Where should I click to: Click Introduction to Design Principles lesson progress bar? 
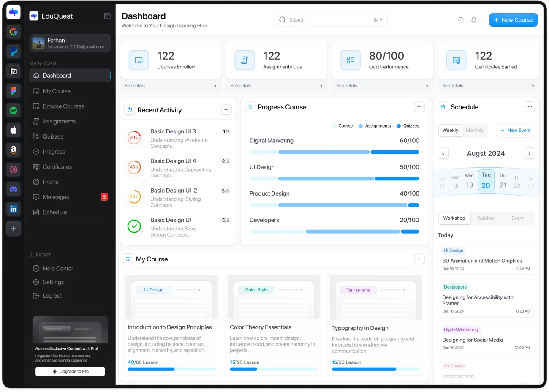171,370
